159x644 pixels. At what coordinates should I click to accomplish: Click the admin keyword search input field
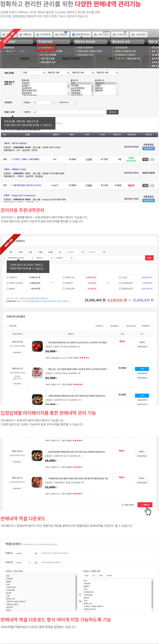(x=71, y=112)
